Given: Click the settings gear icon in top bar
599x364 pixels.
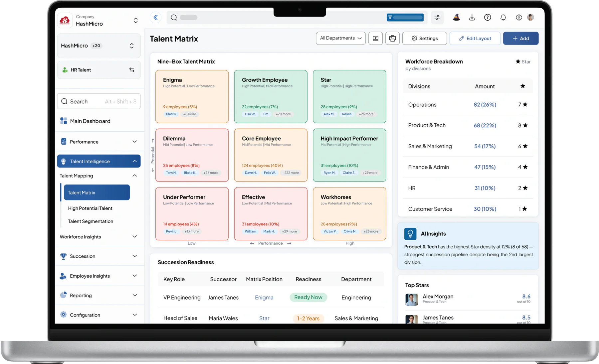Looking at the screenshot, I should [519, 17].
